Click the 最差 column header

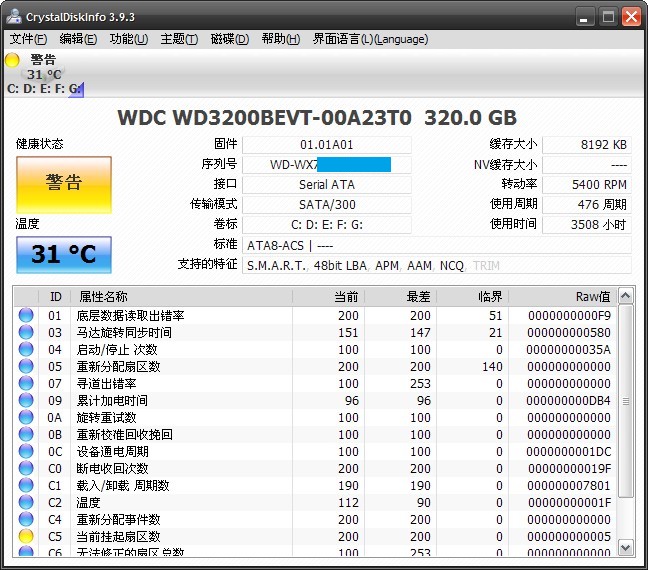click(400, 297)
